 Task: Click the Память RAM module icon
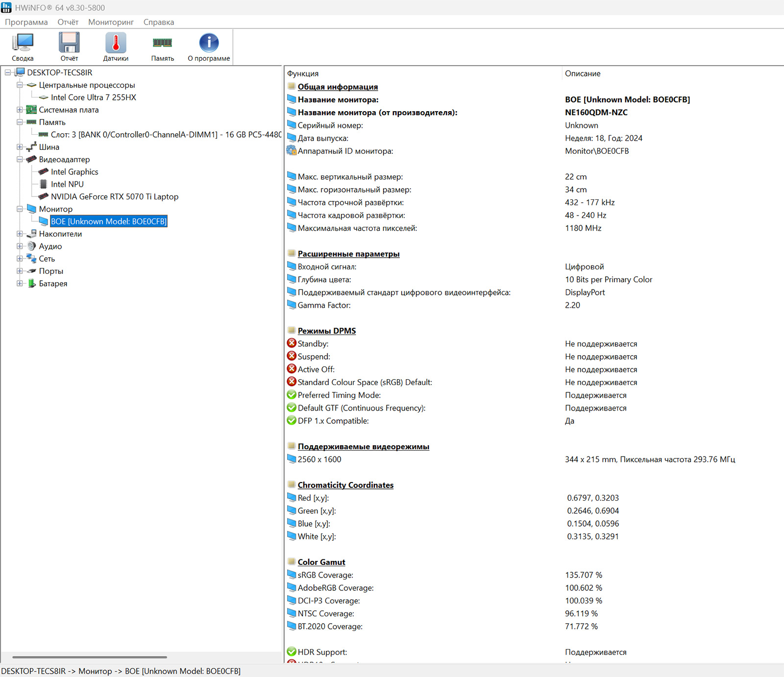[x=162, y=47]
